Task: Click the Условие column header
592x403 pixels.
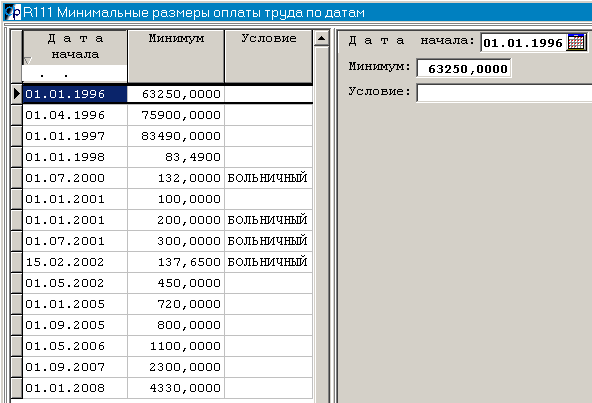Action: 268,56
